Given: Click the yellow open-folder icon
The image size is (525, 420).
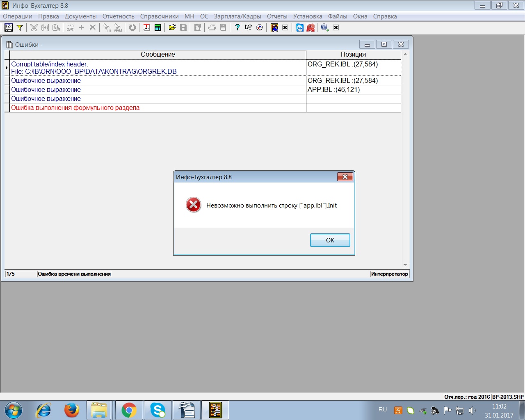Looking at the screenshot, I should point(172,27).
